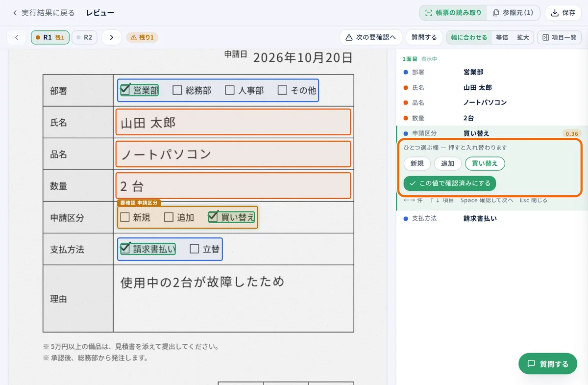
Task: Select 数量 row in item list
Action: coord(492,118)
